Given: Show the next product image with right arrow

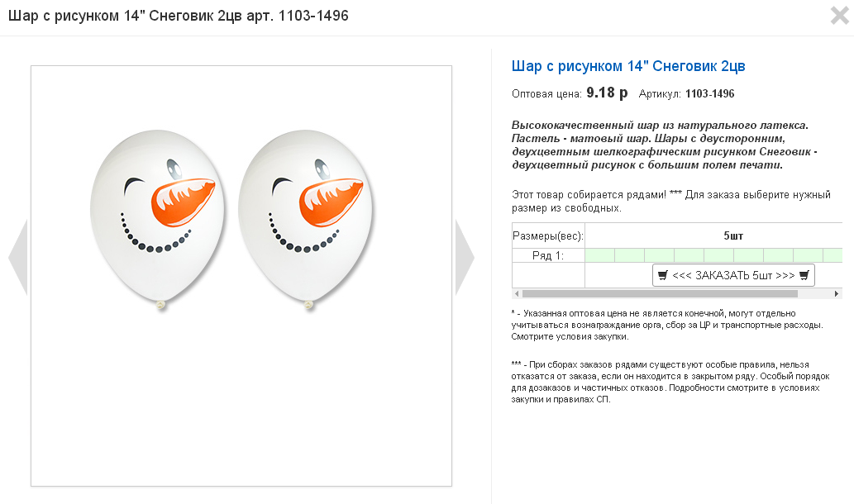Looking at the screenshot, I should (465, 257).
